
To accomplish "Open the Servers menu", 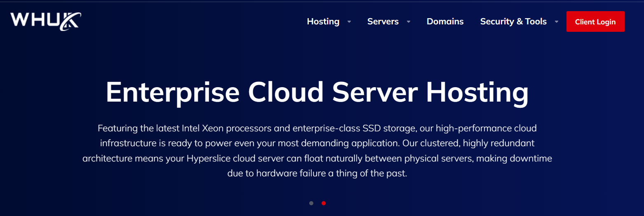I will click(x=383, y=21).
